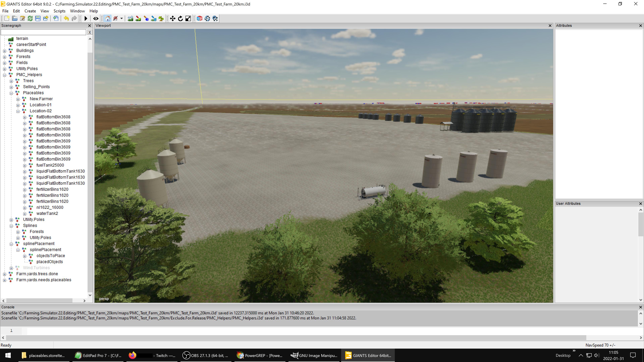Screen dimensions: 644x362
Task: Click the red AB cube toolbar icon
Action: click(x=200, y=18)
